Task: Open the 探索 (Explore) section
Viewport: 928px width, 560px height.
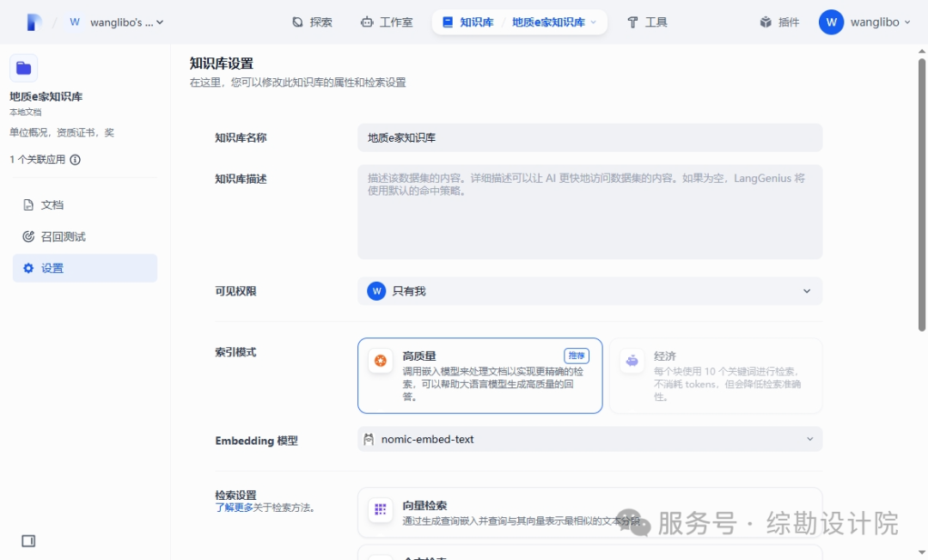Action: [313, 21]
